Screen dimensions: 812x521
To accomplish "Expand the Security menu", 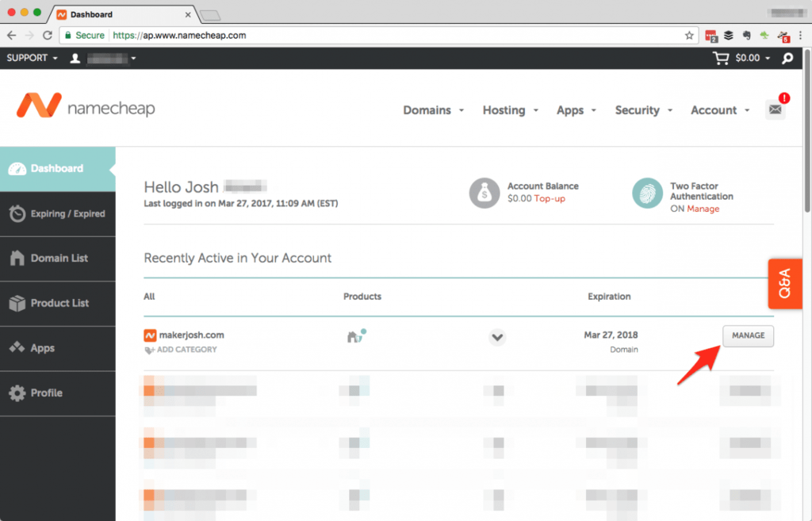I will click(644, 110).
